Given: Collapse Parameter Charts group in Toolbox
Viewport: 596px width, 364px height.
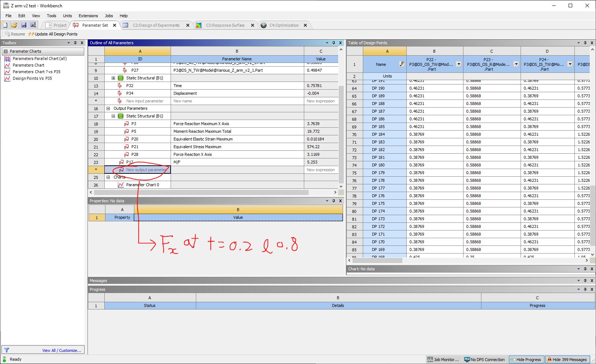Looking at the screenshot, I should click(x=5, y=52).
